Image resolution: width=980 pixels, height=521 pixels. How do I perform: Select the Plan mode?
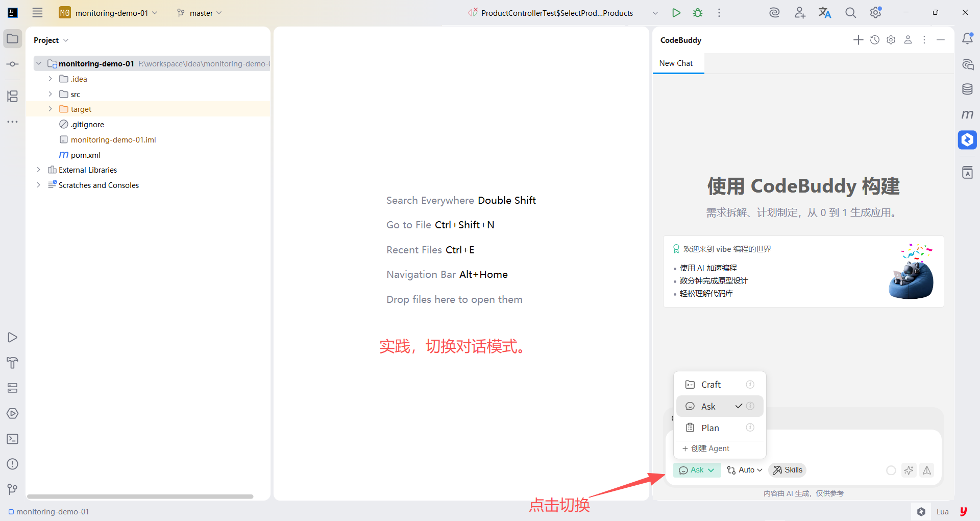coord(720,428)
